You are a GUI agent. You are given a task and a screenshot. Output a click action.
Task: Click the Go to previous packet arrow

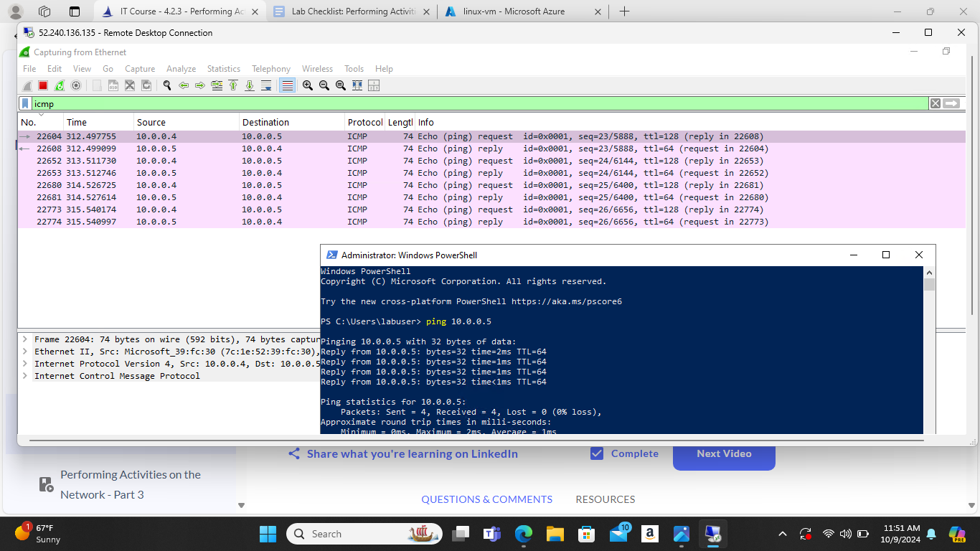pos(184,85)
